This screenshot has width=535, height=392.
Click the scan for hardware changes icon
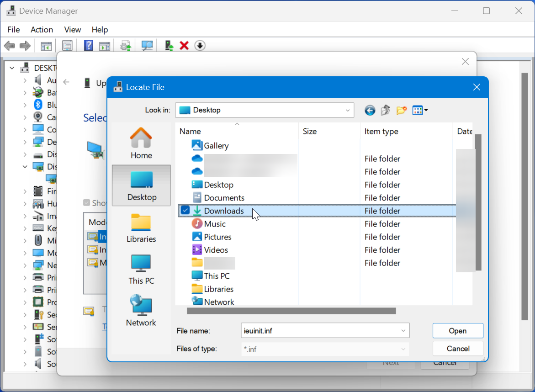tap(147, 45)
